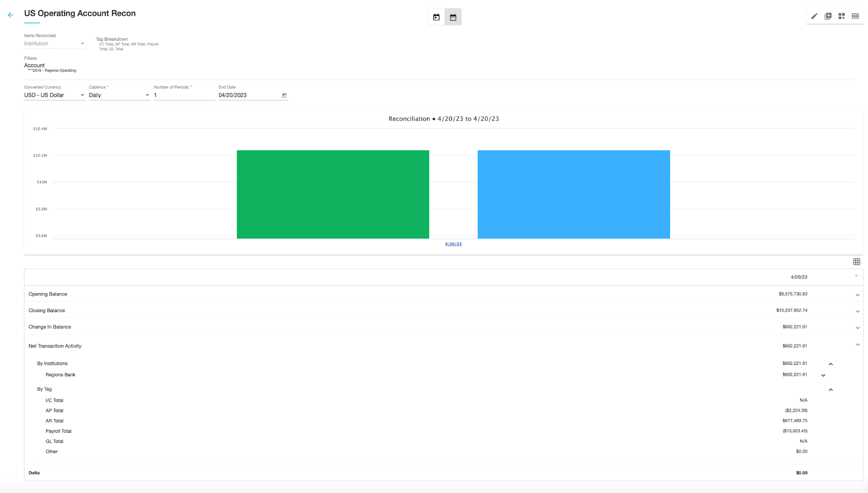Click the 4/20/23 date link under chart

(453, 244)
